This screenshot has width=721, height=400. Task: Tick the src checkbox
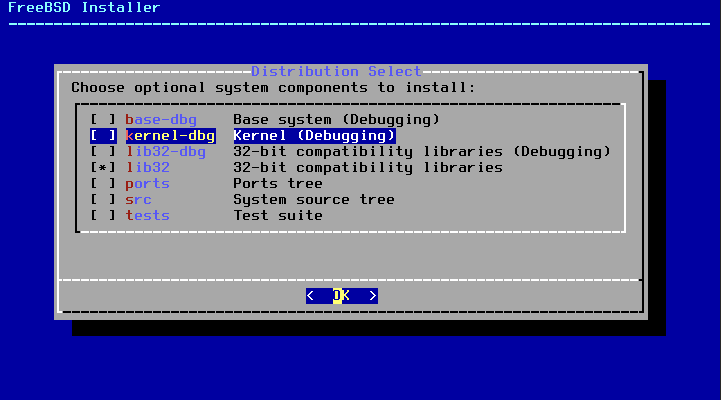pyautogui.click(x=103, y=200)
